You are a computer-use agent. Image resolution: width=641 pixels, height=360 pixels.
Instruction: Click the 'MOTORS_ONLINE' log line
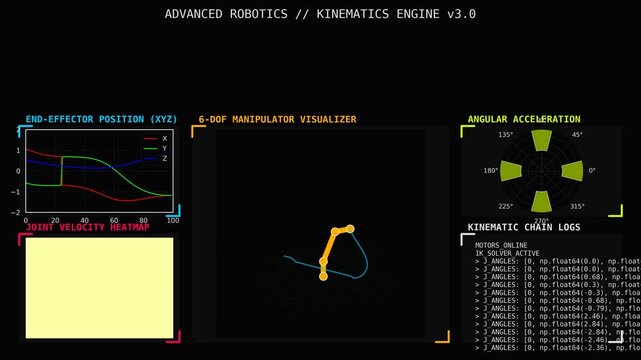point(501,245)
